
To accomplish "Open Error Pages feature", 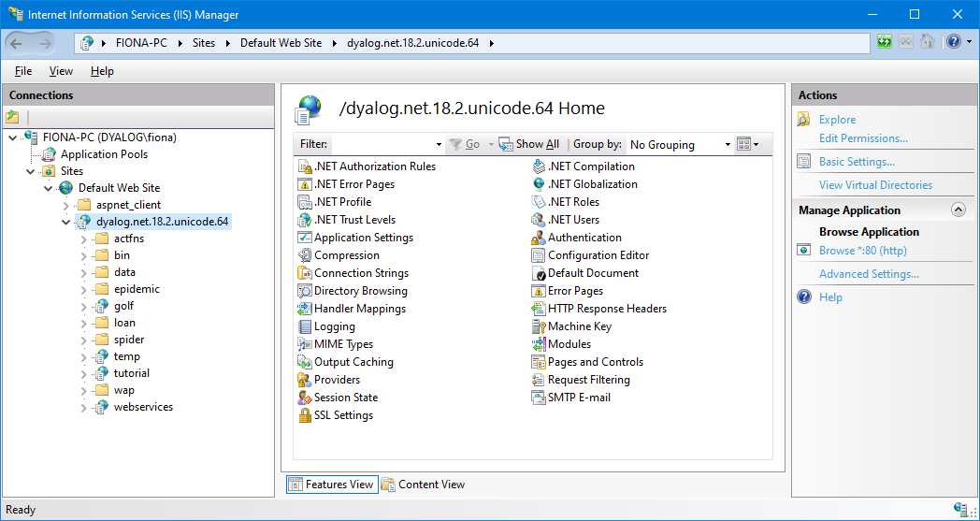I will [x=568, y=291].
